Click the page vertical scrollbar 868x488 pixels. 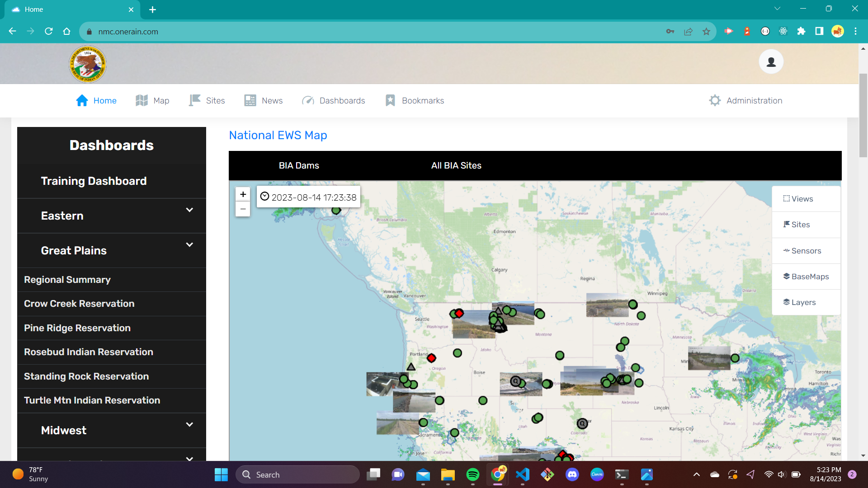tap(863, 115)
